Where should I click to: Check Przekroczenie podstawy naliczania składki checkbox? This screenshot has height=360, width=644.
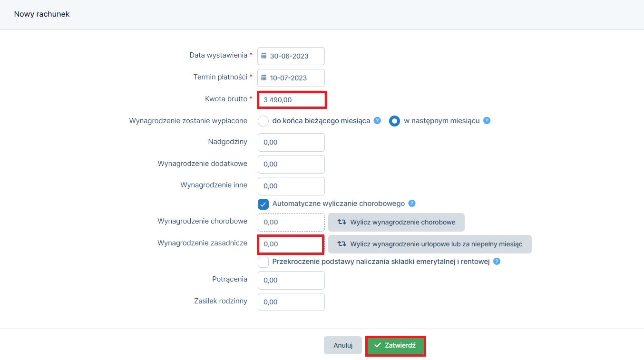[263, 262]
